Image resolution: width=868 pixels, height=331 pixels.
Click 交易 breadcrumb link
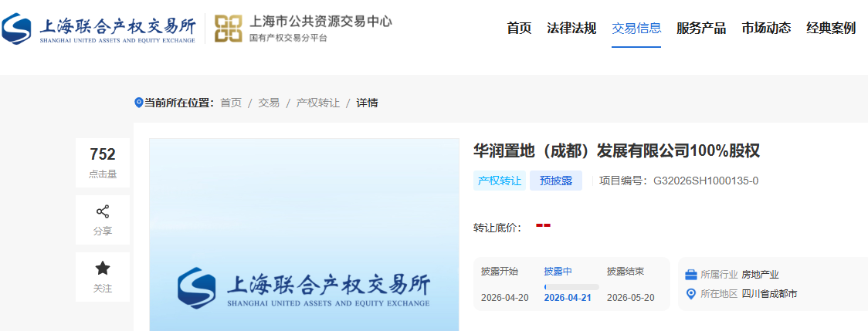[269, 103]
